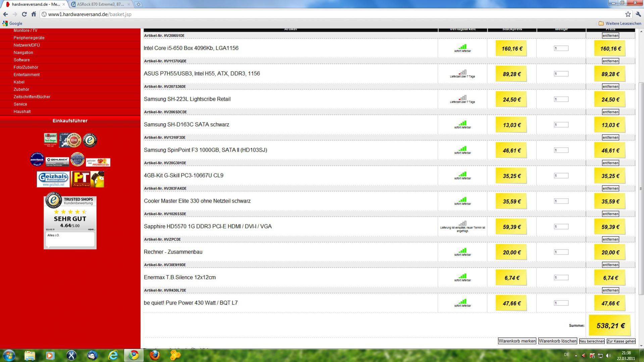This screenshot has height=362, width=644.
Task: Click availability icon for Sapphire HD5570
Action: click(462, 223)
